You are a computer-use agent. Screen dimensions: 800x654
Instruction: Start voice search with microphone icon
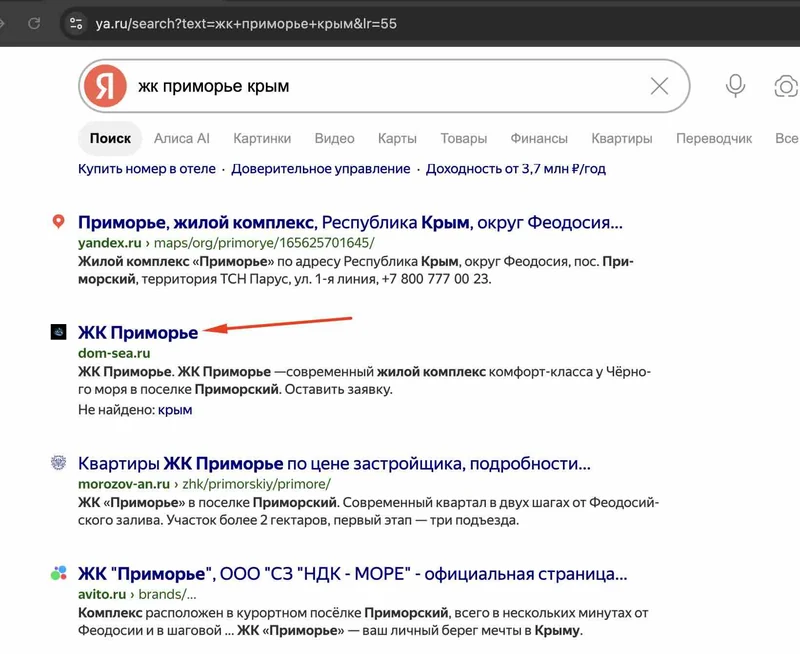coord(735,86)
